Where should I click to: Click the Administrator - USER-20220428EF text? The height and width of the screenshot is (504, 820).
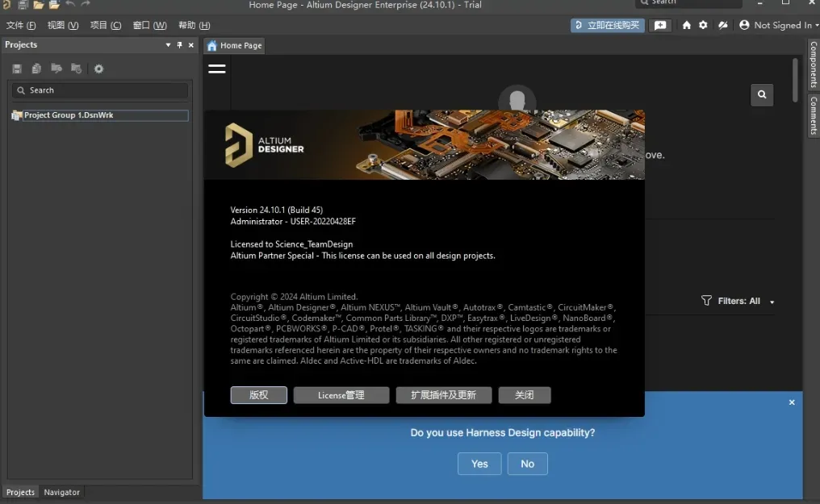[x=293, y=222]
